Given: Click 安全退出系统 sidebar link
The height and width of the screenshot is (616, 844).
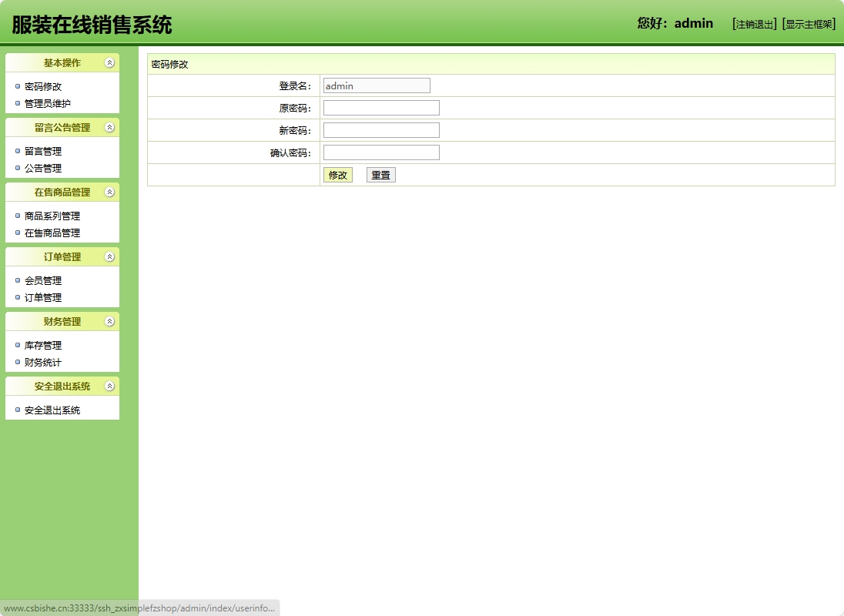Looking at the screenshot, I should point(52,410).
